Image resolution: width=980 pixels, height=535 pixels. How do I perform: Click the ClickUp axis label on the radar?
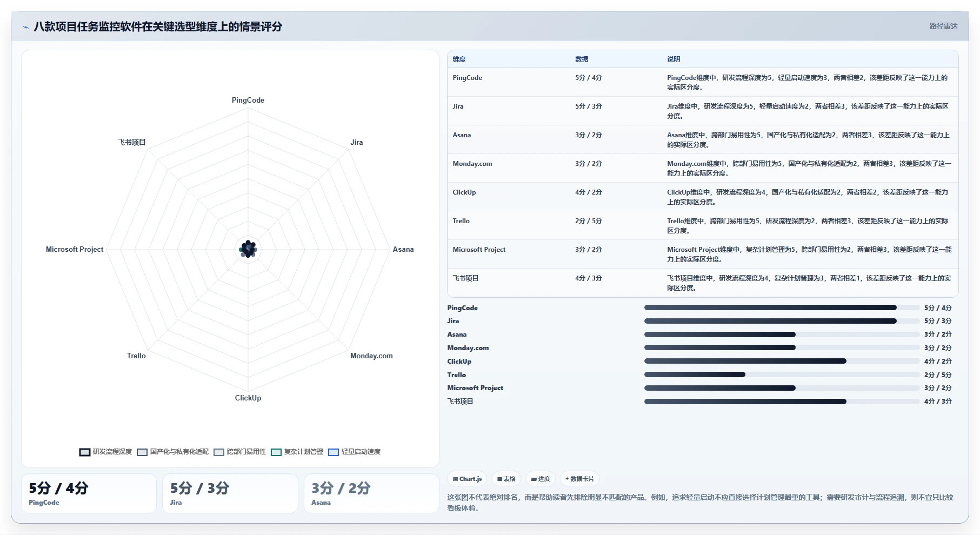click(248, 398)
